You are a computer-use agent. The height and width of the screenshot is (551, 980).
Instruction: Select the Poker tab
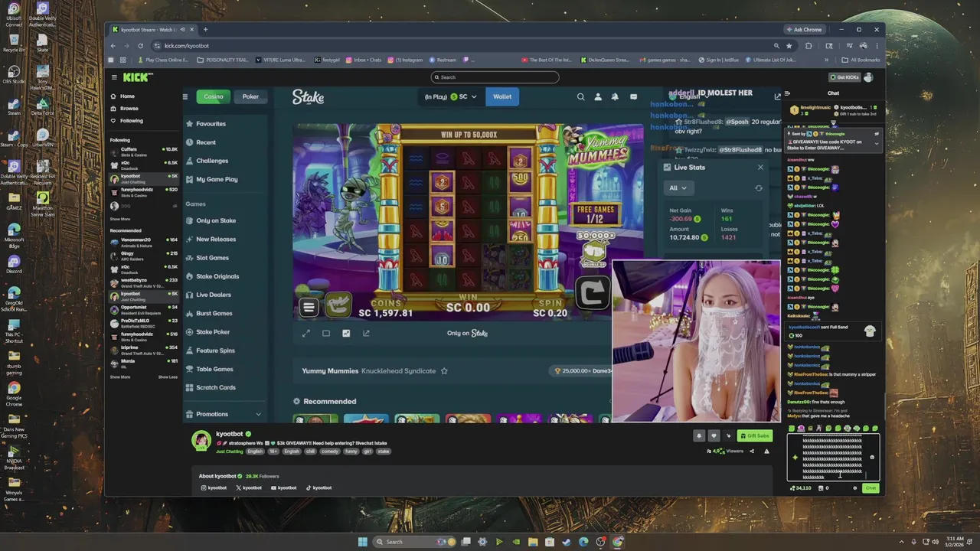coord(250,96)
